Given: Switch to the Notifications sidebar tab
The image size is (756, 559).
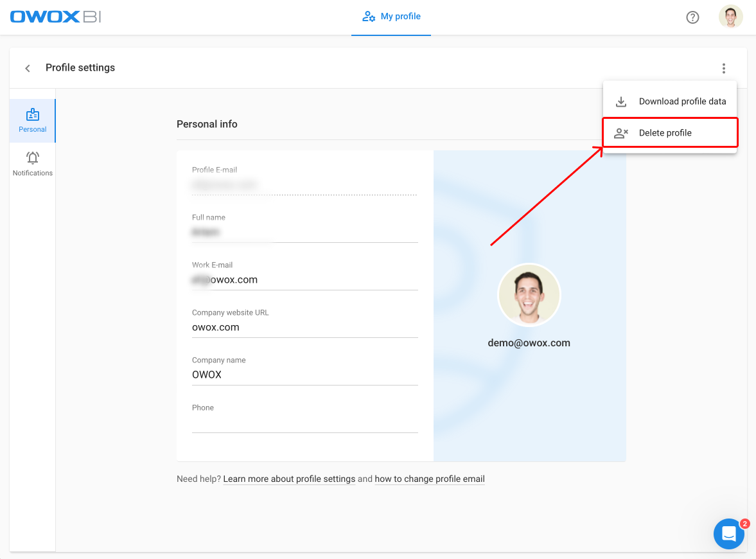Looking at the screenshot, I should pyautogui.click(x=33, y=164).
